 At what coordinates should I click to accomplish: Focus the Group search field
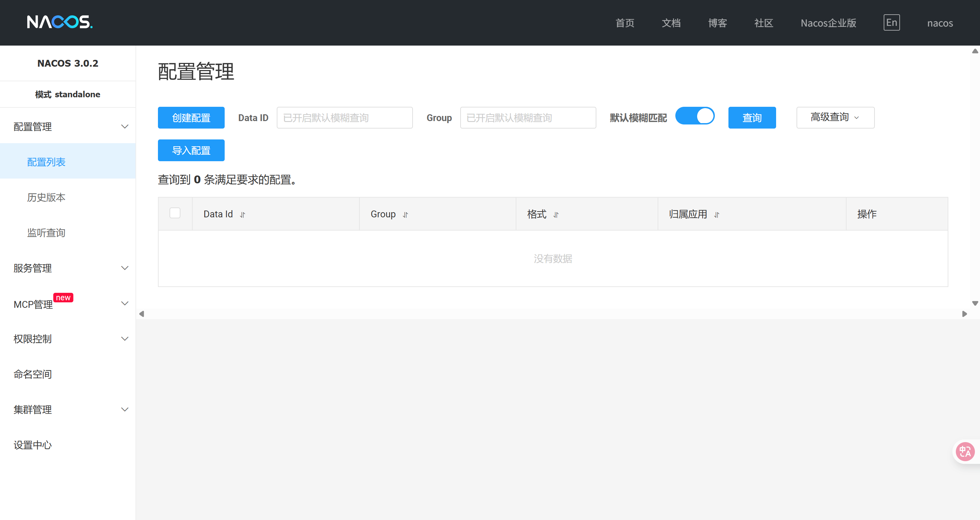(x=528, y=117)
